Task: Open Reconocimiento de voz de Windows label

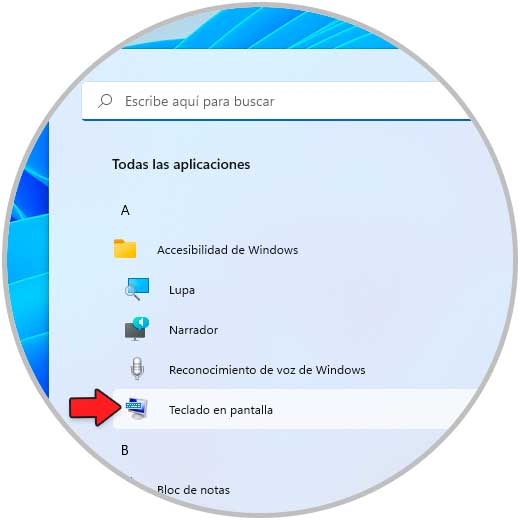Action: [267, 370]
